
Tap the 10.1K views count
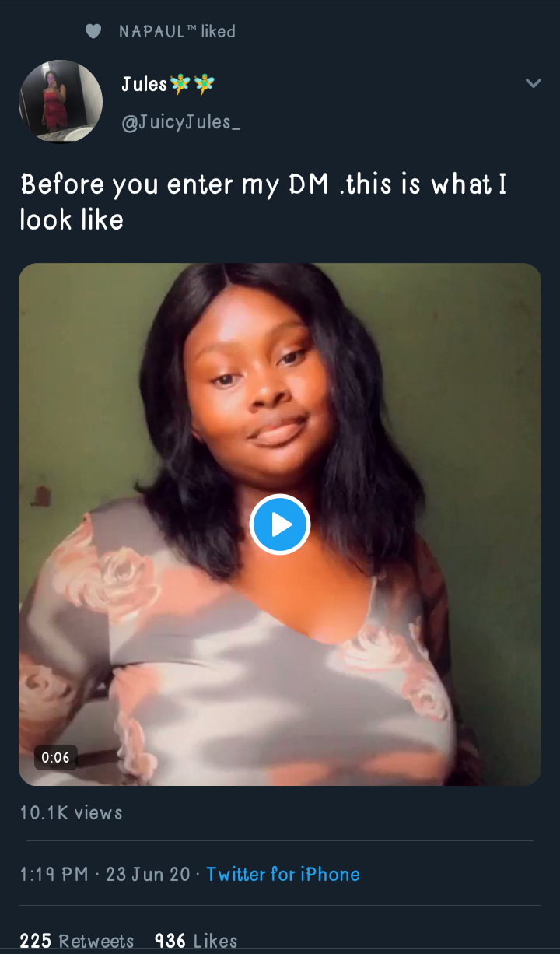coord(72,813)
